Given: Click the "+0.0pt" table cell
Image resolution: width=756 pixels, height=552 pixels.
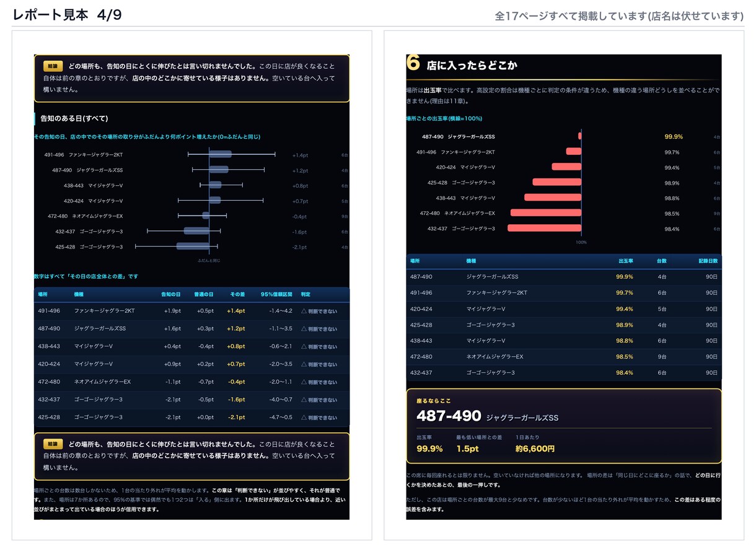Looking at the screenshot, I should [205, 418].
